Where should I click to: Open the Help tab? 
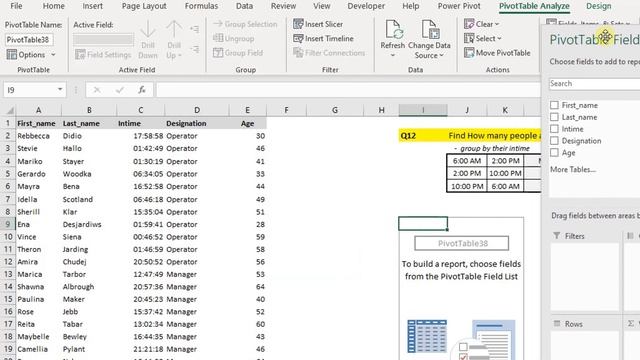coord(411,6)
